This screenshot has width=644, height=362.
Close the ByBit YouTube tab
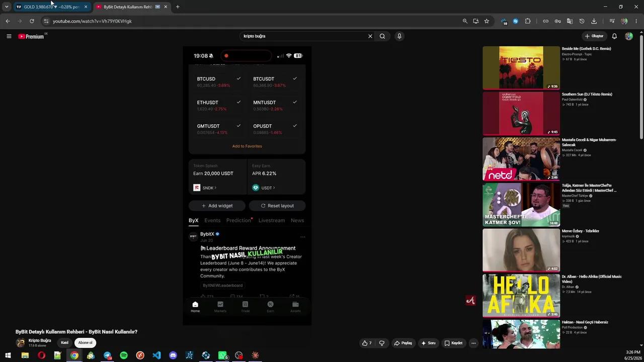tap(166, 7)
